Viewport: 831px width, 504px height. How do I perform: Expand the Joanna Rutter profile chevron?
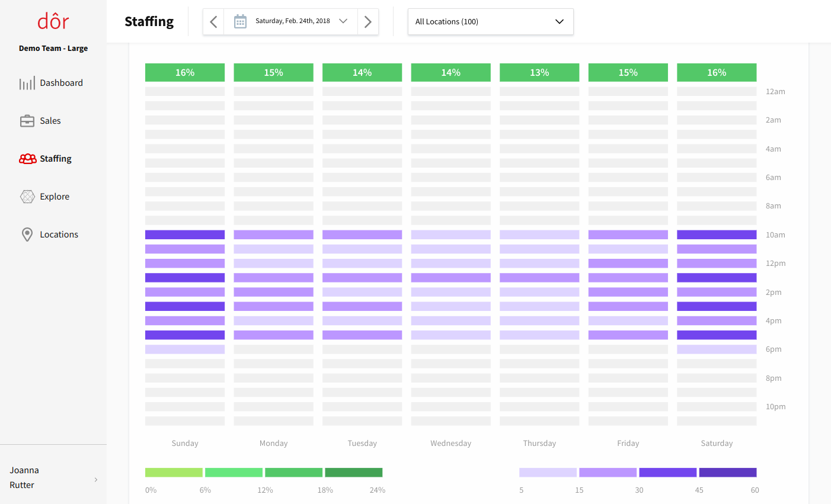[x=96, y=480]
